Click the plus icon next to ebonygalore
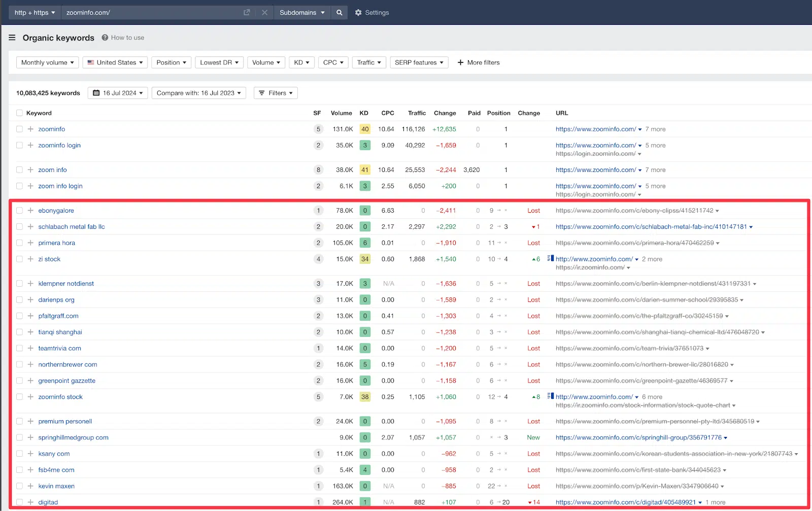 pos(30,211)
